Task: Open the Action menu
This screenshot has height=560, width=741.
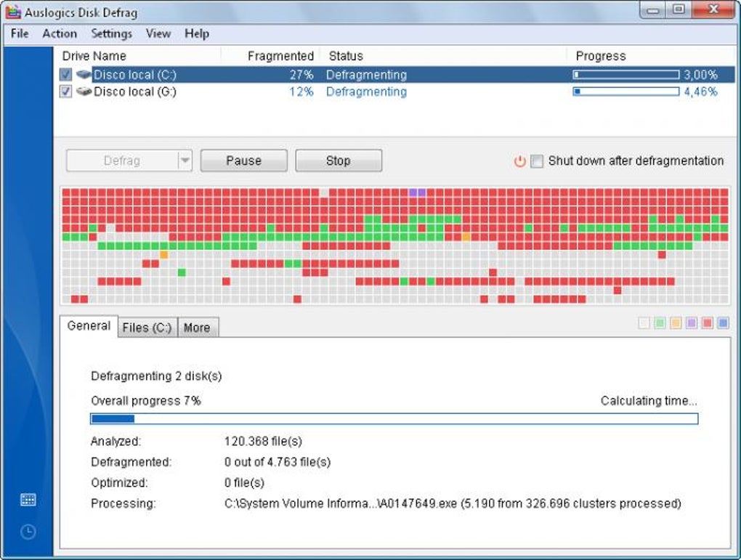Action: pos(60,33)
